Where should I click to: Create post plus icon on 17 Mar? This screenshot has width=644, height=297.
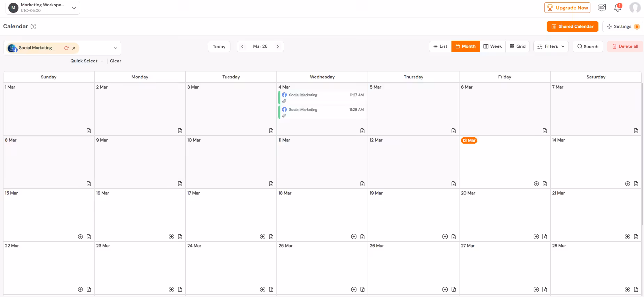coord(263,237)
